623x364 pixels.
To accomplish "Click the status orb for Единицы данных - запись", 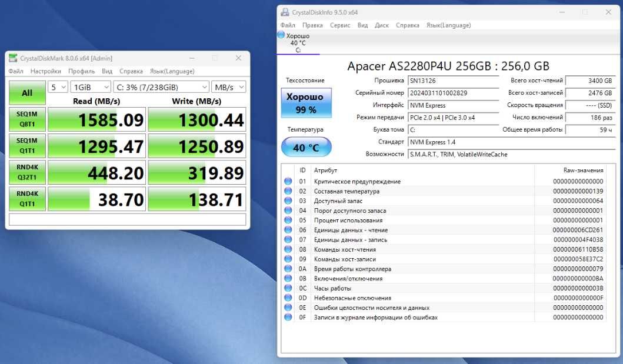I will click(288, 240).
